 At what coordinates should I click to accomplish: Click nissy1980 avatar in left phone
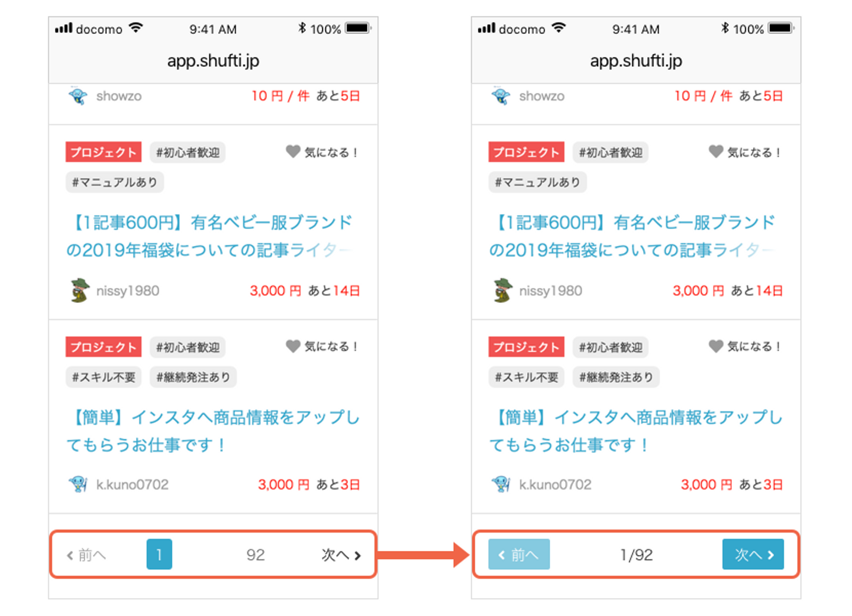tap(79, 291)
